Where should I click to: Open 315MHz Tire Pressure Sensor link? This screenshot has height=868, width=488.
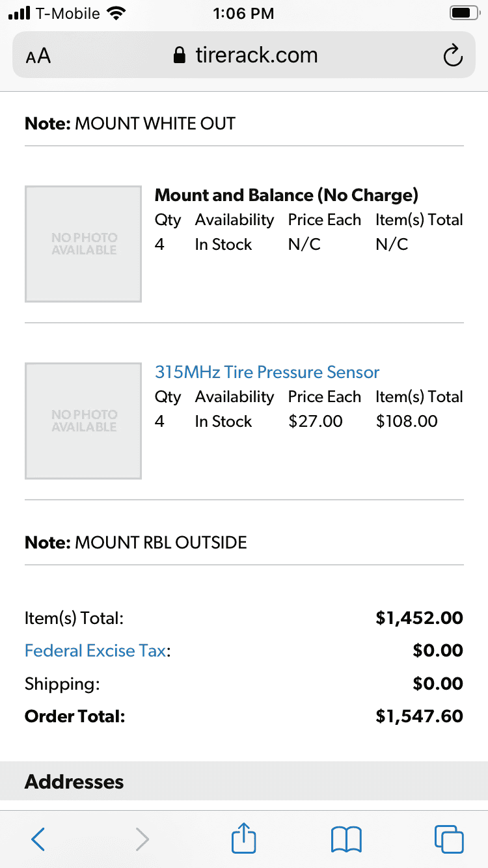point(267,372)
